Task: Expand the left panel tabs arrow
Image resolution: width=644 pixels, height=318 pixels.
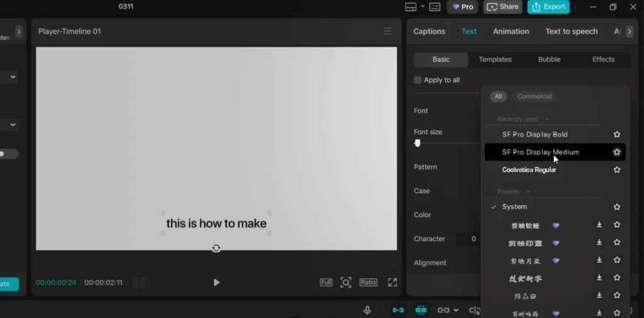Action: coord(19,31)
